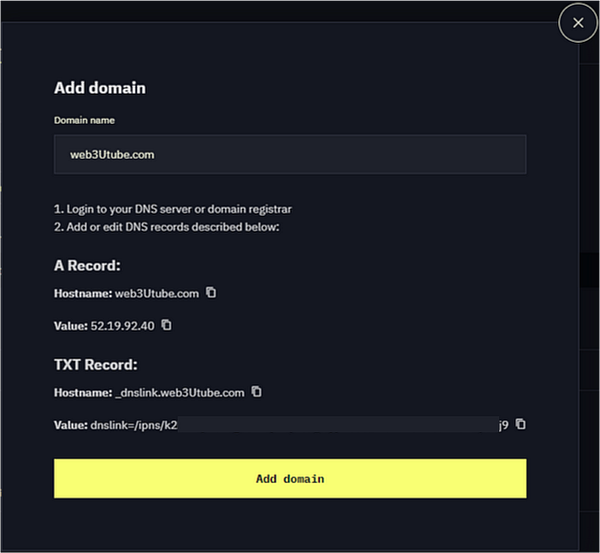Click the redacted portion of TXT value

tap(338, 424)
